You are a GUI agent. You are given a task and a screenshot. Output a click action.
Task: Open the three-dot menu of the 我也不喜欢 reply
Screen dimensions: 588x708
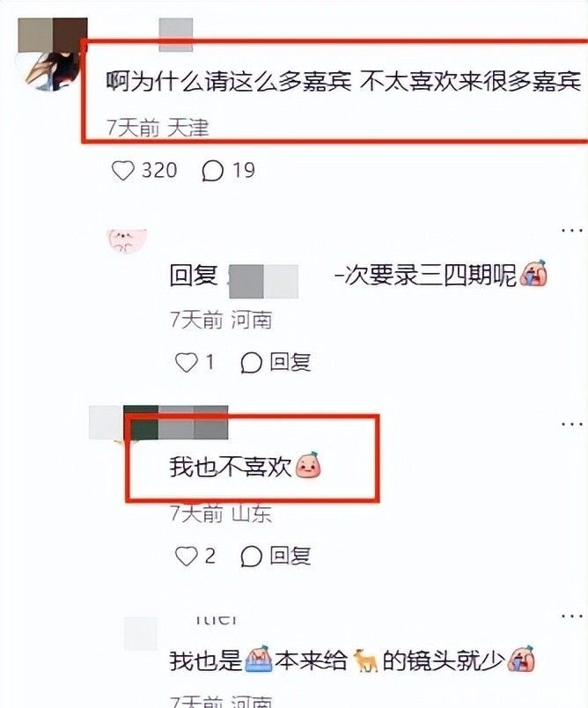pos(572,424)
